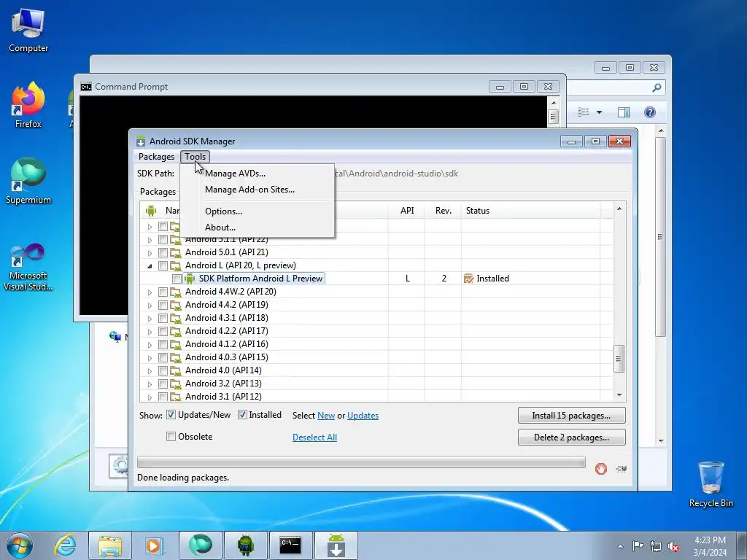747x560 pixels.
Task: Click the Windows Start orb
Action: coord(20,545)
